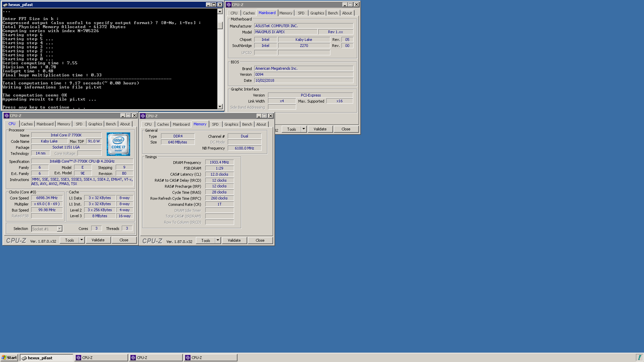This screenshot has height=362, width=644.
Task: Switch to Bench tab in Memory window
Action: (247, 124)
